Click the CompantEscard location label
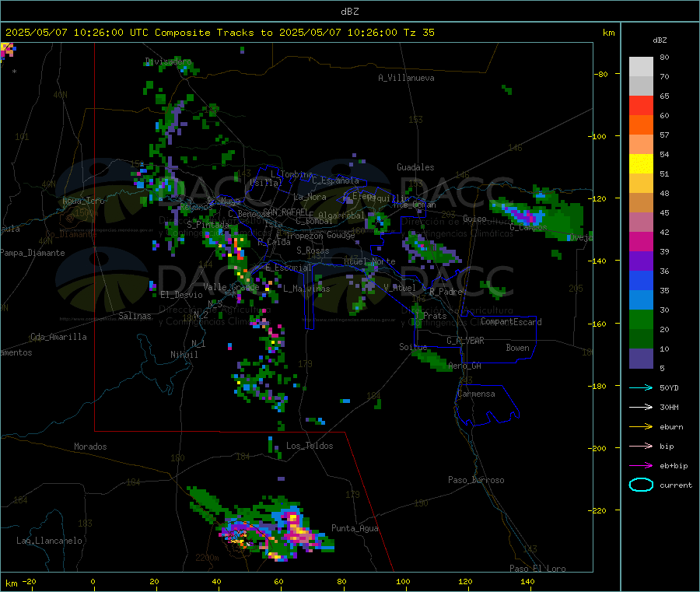Image resolution: width=700 pixels, height=592 pixels. coord(512,321)
